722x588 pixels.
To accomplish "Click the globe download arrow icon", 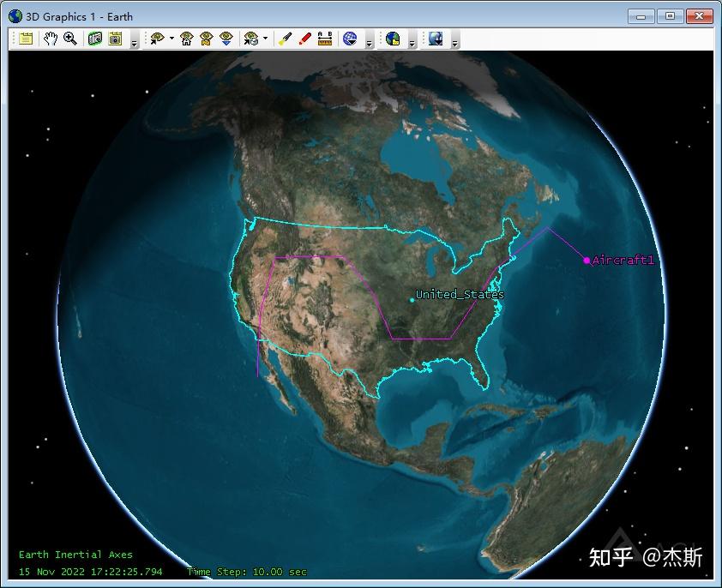I will [436, 39].
